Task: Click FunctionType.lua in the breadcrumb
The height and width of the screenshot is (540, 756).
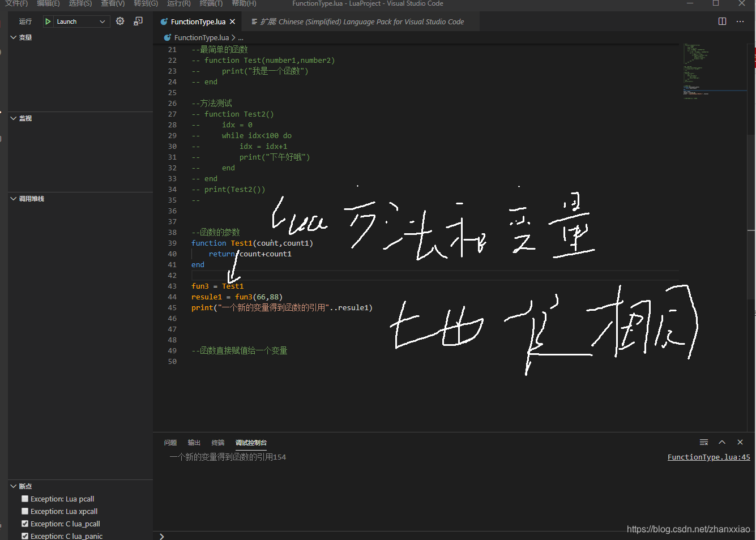Action: click(202, 37)
